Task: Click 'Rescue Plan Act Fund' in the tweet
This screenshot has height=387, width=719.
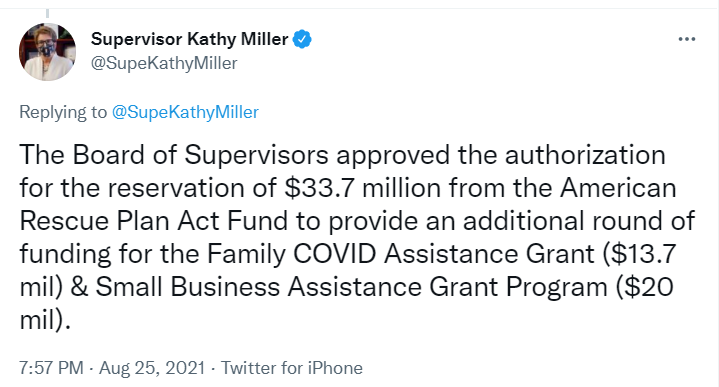Action: [x=154, y=221]
